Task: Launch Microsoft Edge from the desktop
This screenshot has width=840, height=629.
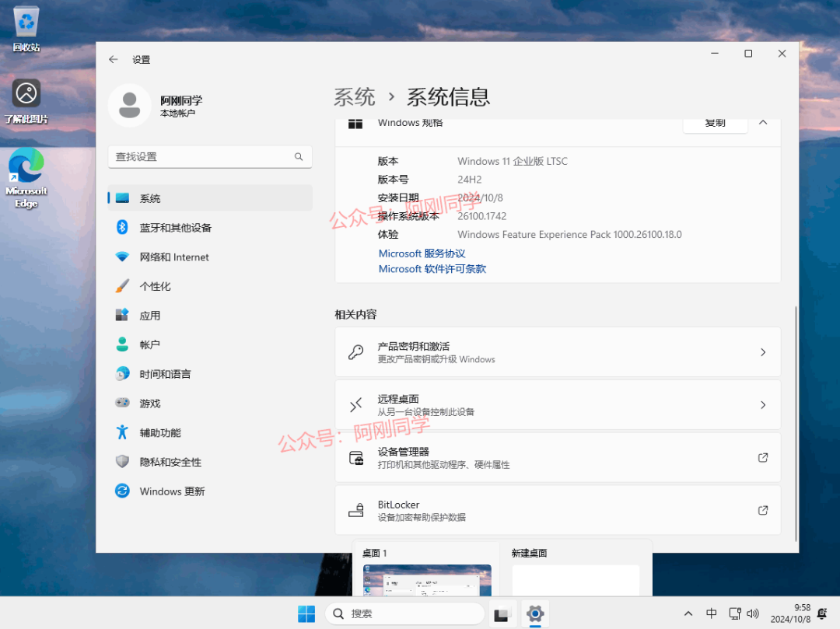Action: coord(26,178)
